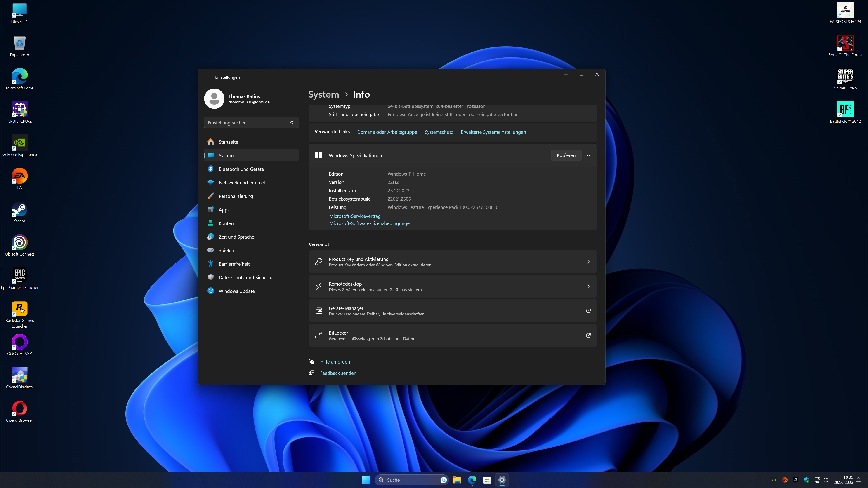The height and width of the screenshot is (488, 868).
Task: Launch Geräte-Manager from related list
Action: [452, 311]
